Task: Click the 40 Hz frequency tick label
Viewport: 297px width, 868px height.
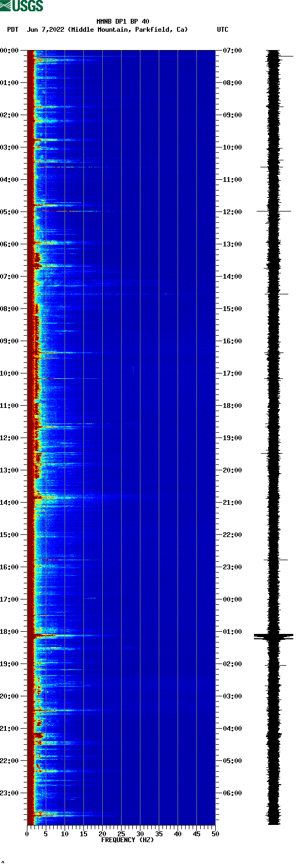Action: (178, 834)
